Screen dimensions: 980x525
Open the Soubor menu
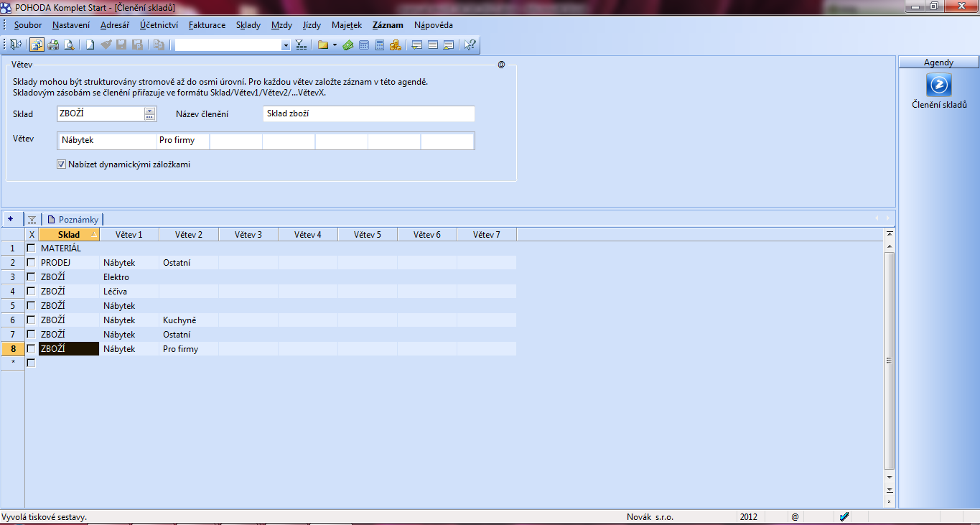(28, 25)
